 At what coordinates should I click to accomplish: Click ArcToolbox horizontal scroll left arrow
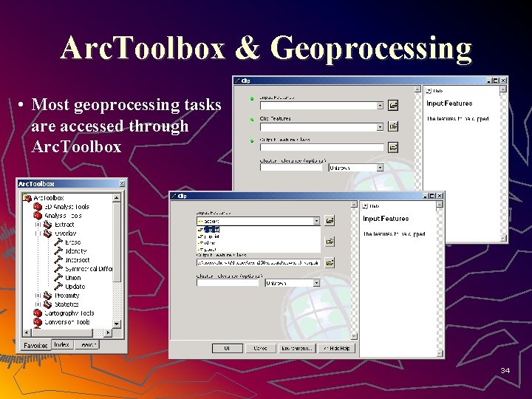(27, 332)
